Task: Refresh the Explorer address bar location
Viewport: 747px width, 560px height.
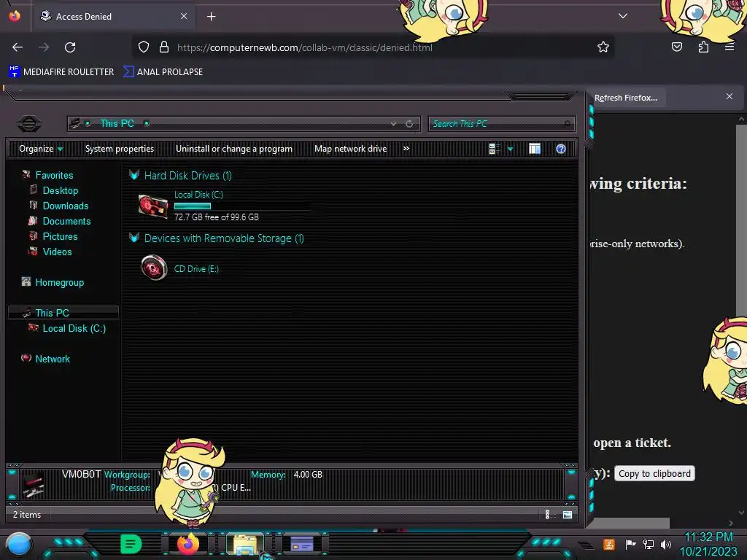Action: pyautogui.click(x=409, y=124)
